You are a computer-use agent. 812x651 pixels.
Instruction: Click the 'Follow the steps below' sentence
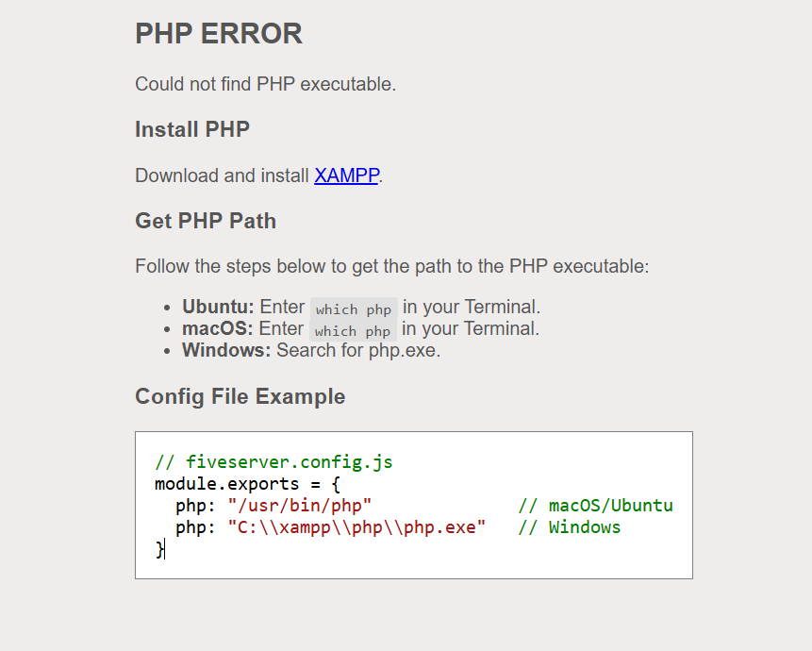point(392,266)
